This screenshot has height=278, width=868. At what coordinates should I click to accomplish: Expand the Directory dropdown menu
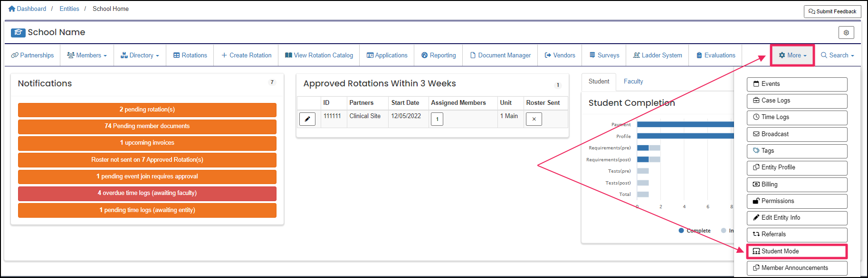tap(140, 55)
